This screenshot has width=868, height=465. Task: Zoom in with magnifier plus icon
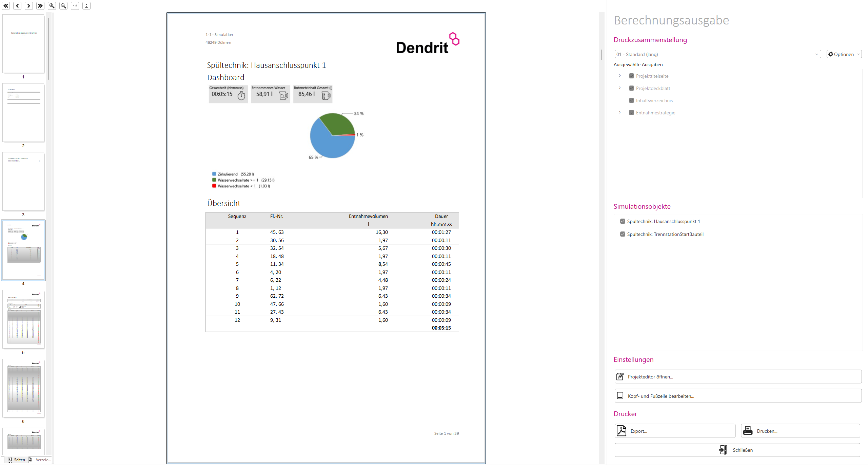click(52, 6)
